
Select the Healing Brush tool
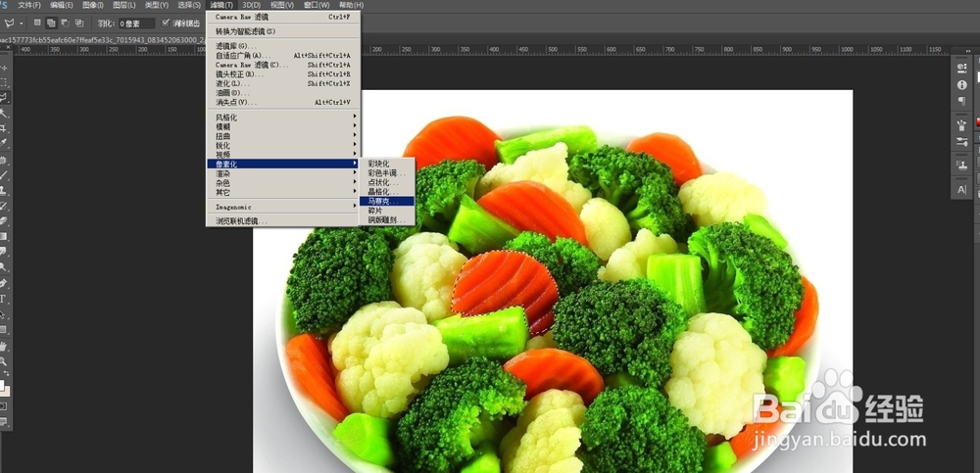click(x=4, y=160)
